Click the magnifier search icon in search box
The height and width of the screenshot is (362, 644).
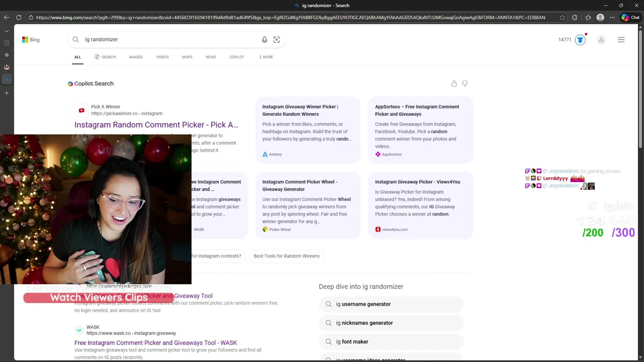point(75,40)
